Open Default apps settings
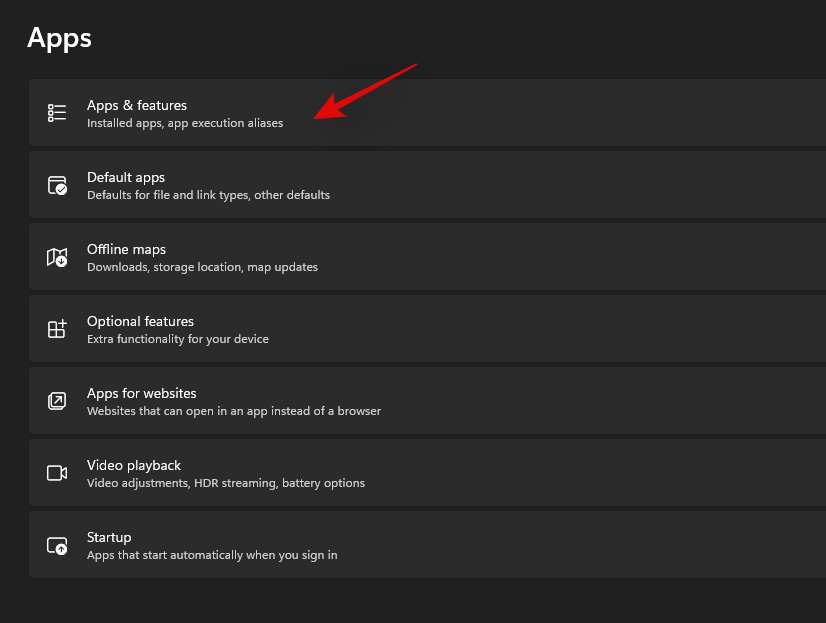This screenshot has height=623, width=826. (x=427, y=185)
